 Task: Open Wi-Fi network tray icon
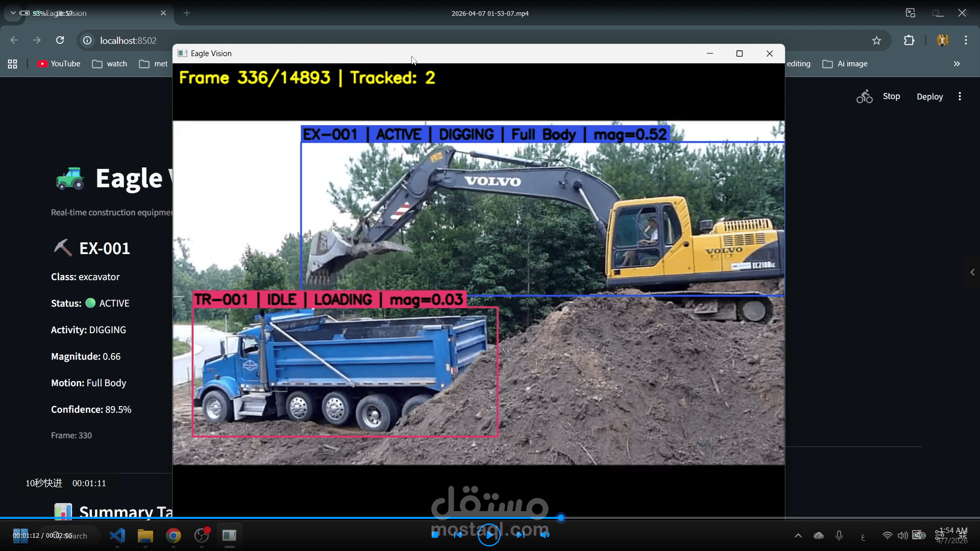(888, 536)
